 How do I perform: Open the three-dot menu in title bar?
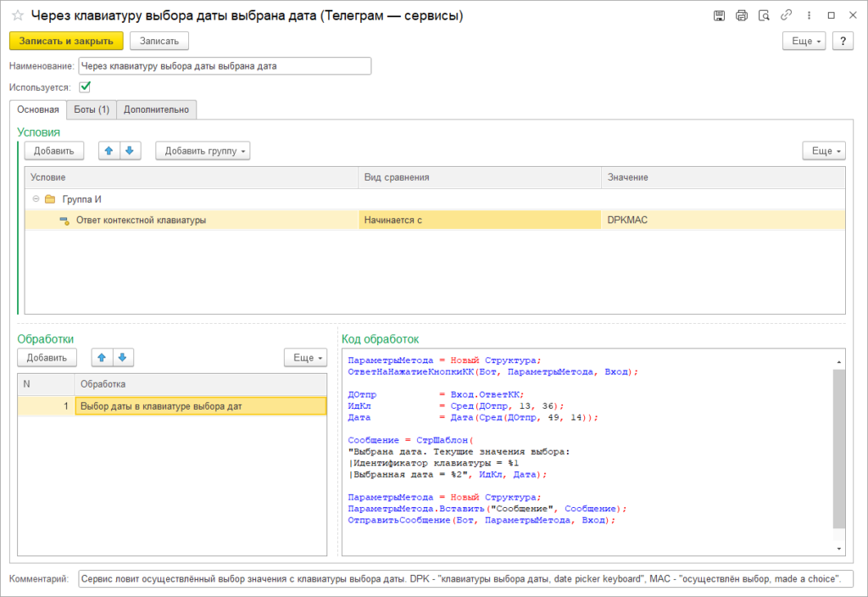pos(809,15)
